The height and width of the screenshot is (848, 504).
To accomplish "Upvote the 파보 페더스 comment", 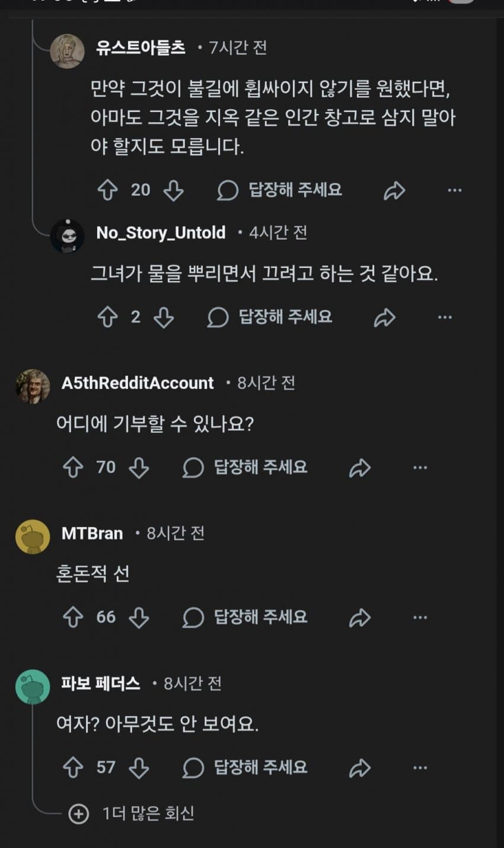I will point(73,767).
